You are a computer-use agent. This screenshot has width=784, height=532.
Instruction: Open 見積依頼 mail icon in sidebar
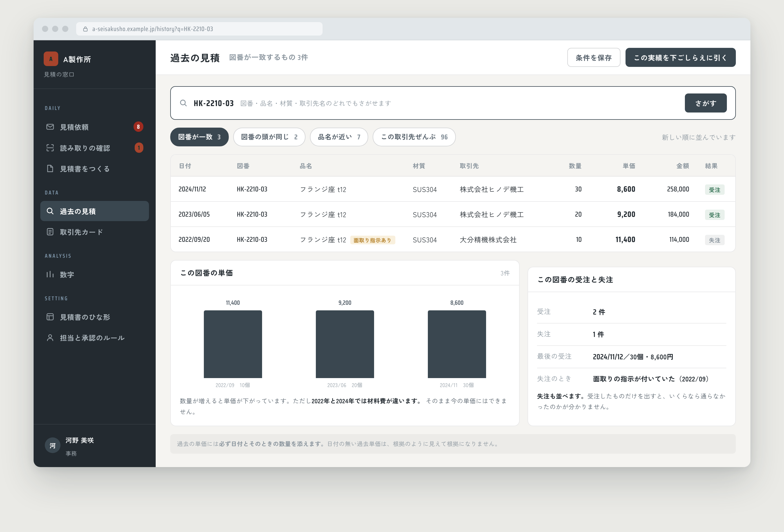(x=50, y=127)
